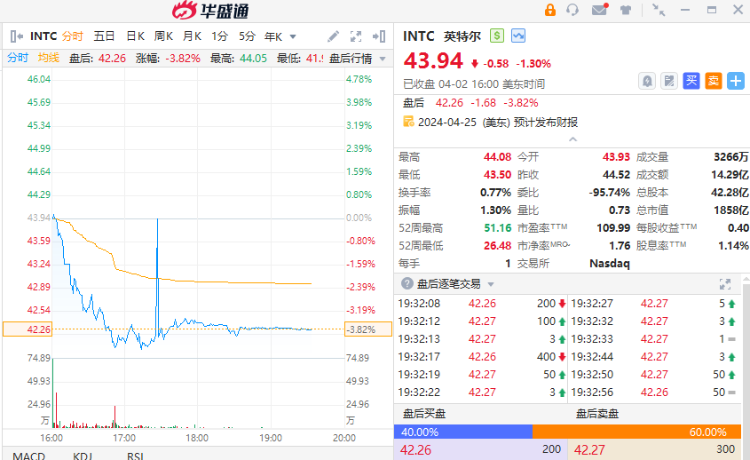Open the messages envelope icon

600,9
